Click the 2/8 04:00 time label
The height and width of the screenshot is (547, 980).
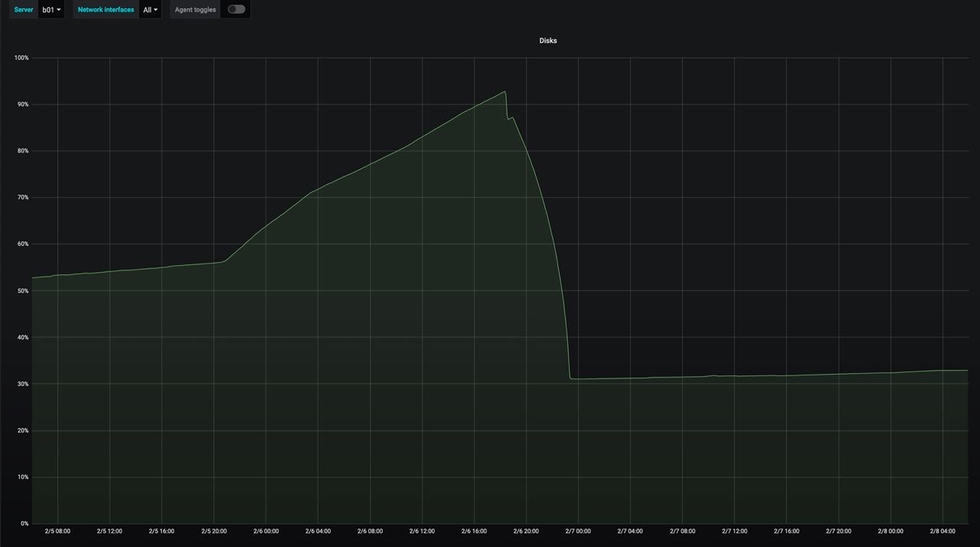coord(942,531)
